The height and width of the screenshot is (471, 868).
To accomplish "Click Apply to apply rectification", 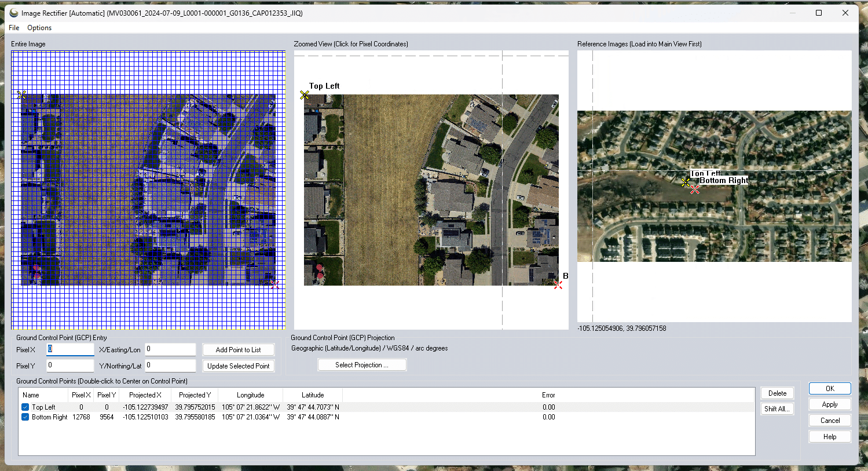I will 829,404.
